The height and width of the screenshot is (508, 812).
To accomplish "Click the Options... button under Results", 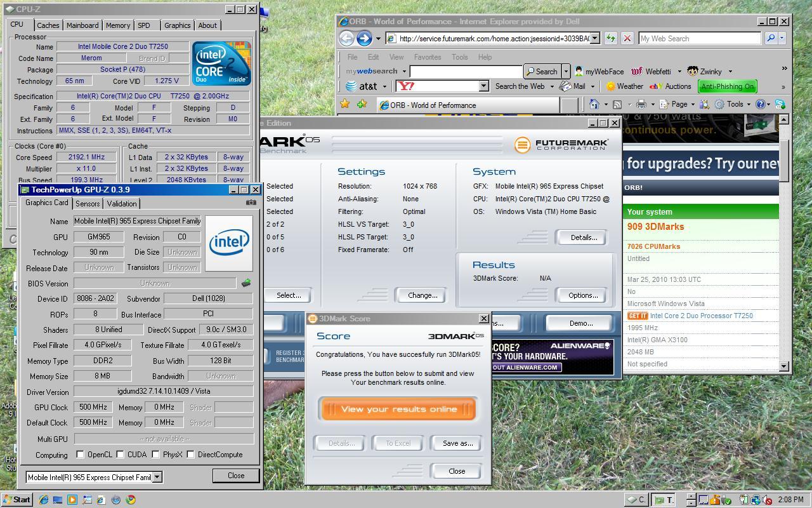I will [x=583, y=295].
